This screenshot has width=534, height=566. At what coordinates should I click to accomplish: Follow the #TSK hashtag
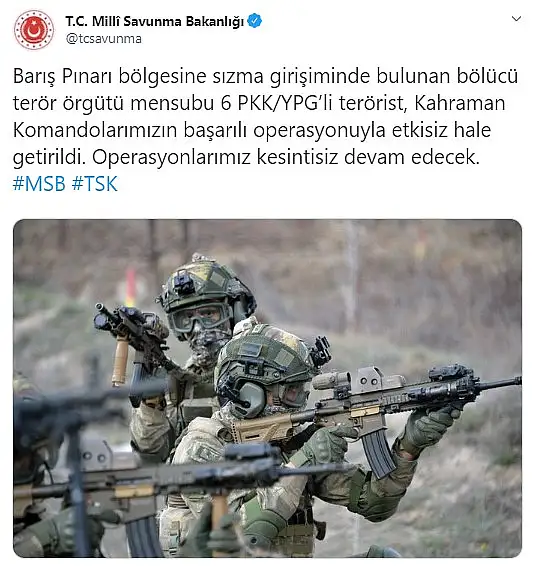(95, 184)
